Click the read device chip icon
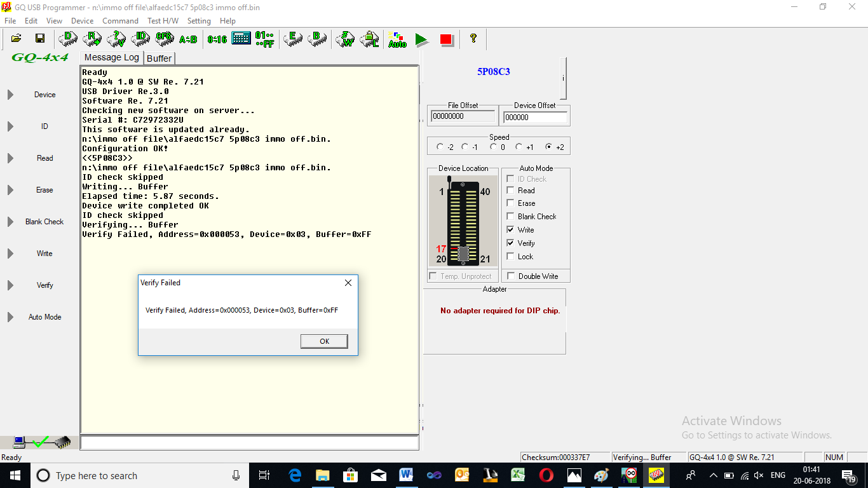The width and height of the screenshot is (868, 488). [x=92, y=39]
